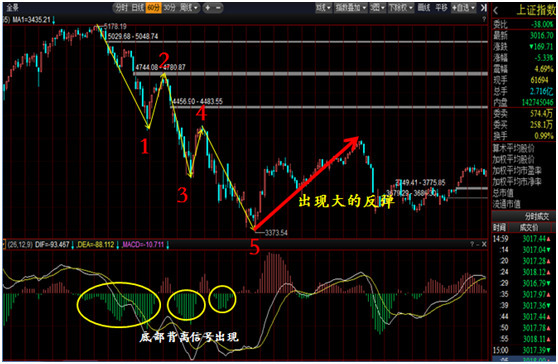Click help question mark in main chart header
This screenshot has height=364, width=558.
pos(484,20)
